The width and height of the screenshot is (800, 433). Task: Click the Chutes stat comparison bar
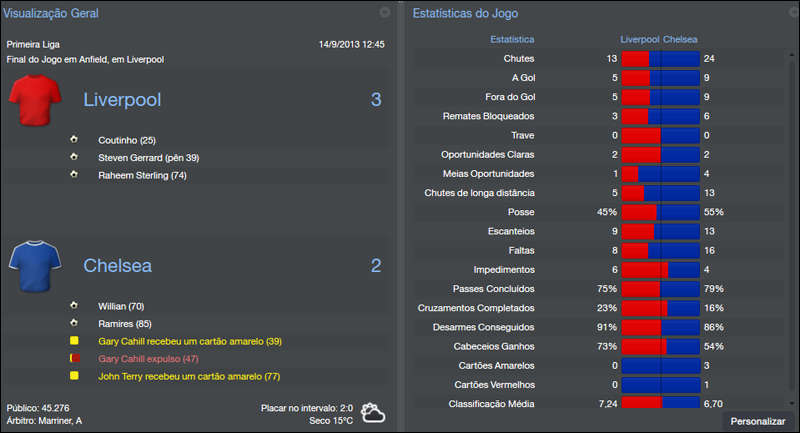tap(660, 59)
